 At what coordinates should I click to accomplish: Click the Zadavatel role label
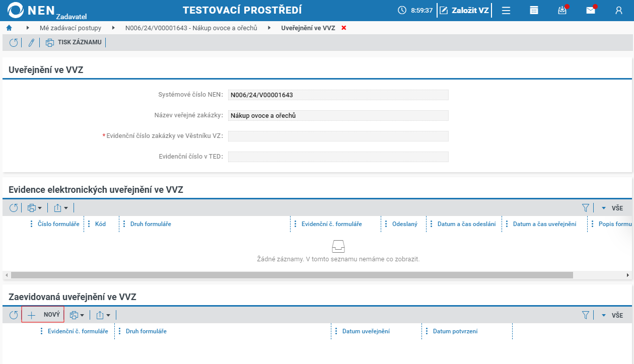click(x=72, y=17)
